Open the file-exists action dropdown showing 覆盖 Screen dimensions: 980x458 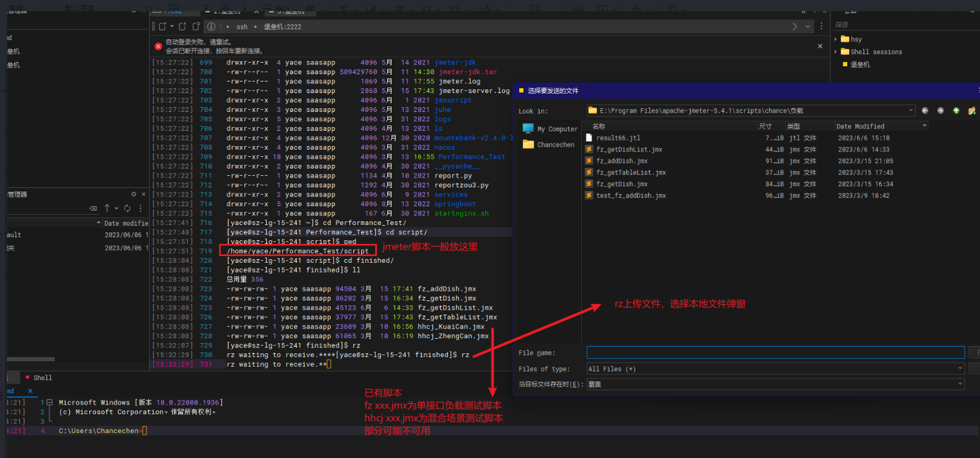pyautogui.click(x=775, y=384)
